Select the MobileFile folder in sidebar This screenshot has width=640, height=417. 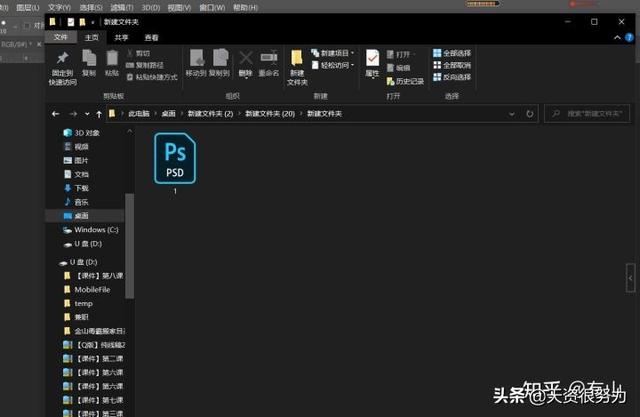87,289
